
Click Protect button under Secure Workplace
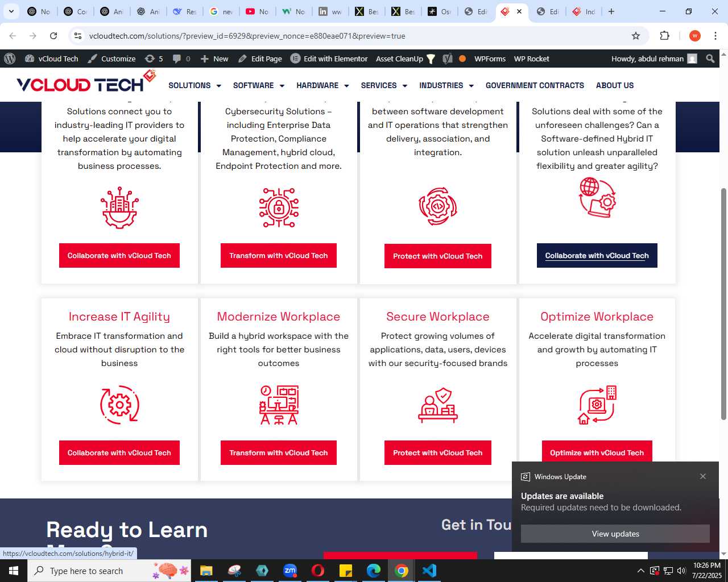(x=438, y=453)
